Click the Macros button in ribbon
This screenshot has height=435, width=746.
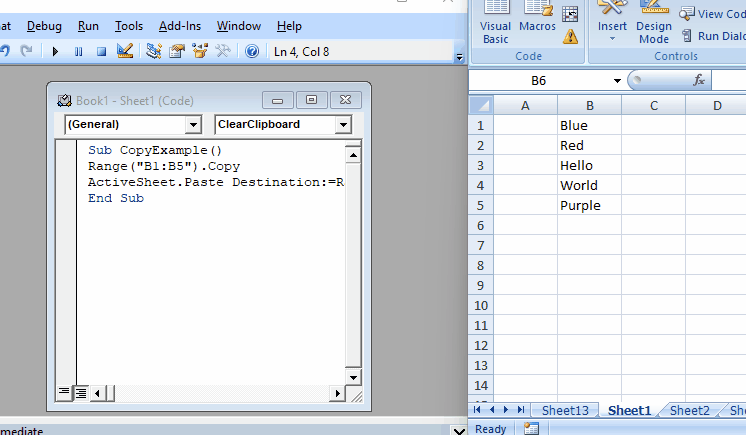537,24
